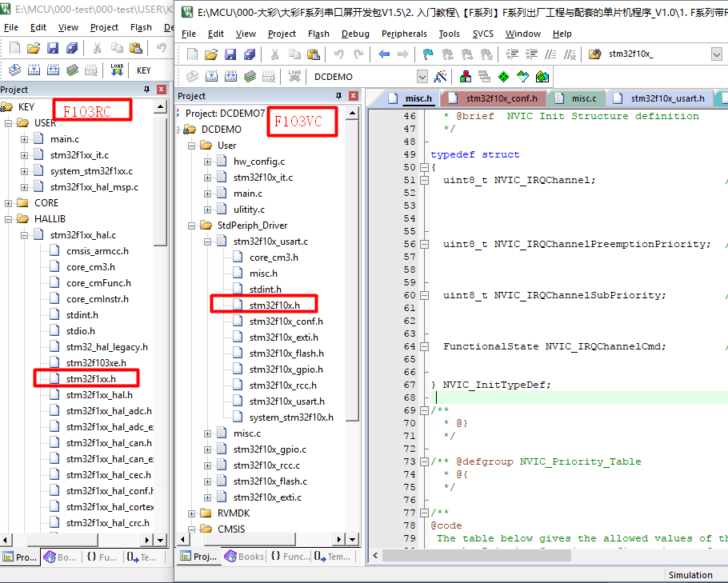Open Books tab in DCDEMO project panel

(x=244, y=556)
